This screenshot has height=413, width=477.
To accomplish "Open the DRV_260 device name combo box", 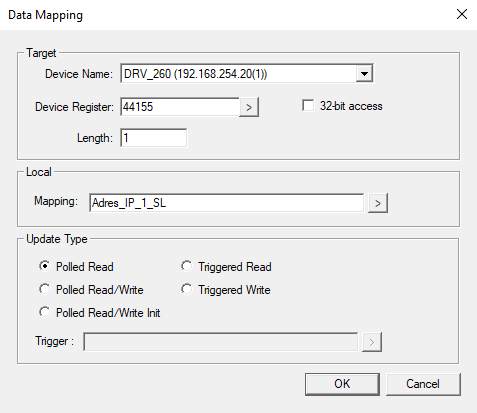I will (x=247, y=74).
